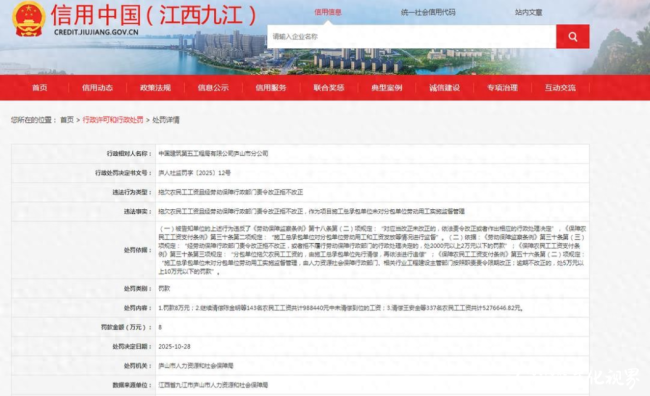Image resolution: width=650 pixels, height=396 pixels.
Task: Click the penalty content starting 1.罚款8万元
Action: click(x=341, y=308)
